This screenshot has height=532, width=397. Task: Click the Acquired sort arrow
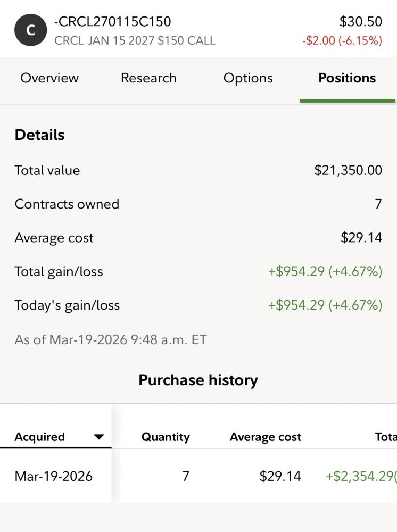click(98, 437)
